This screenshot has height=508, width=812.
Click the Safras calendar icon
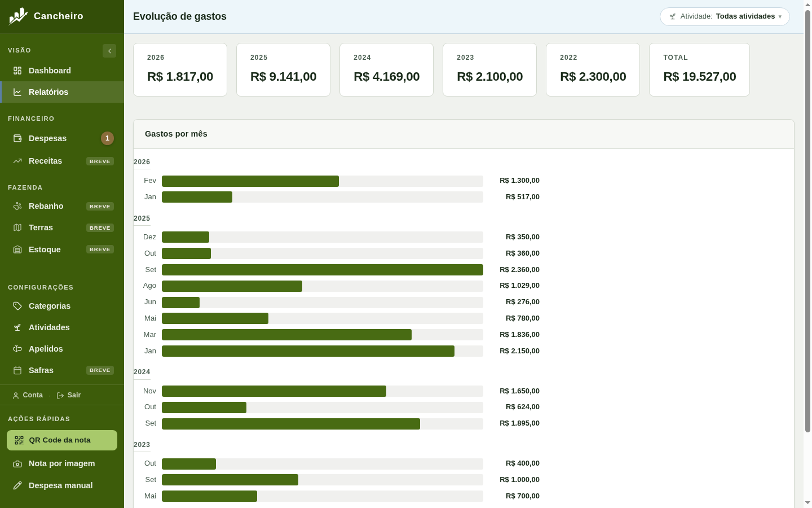pos(17,370)
